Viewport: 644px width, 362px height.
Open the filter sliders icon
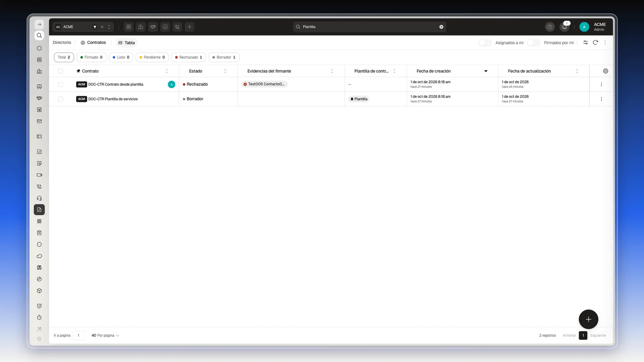click(x=585, y=43)
